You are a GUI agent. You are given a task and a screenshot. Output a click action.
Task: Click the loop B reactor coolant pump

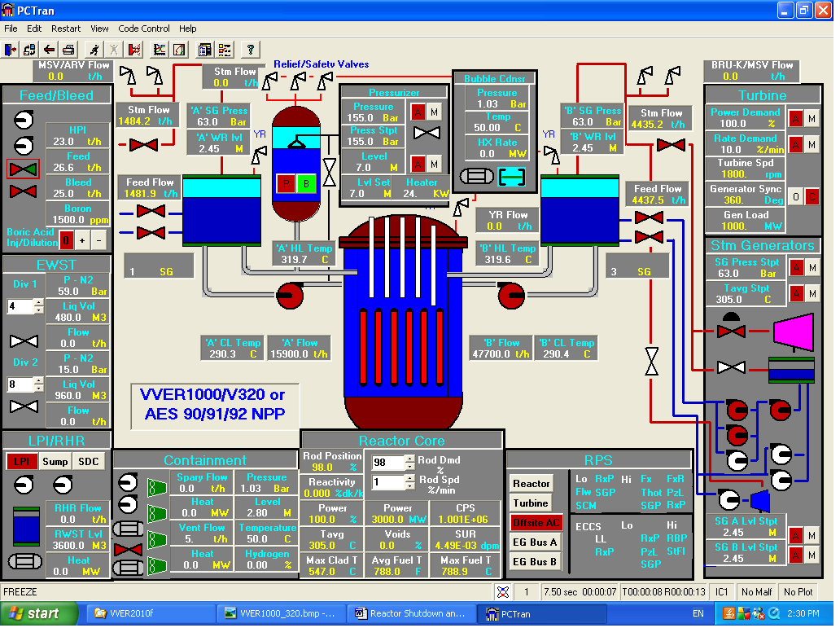coord(512,295)
